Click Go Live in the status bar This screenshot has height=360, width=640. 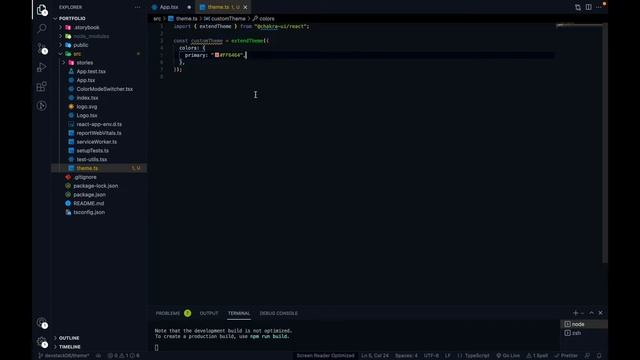click(508, 356)
